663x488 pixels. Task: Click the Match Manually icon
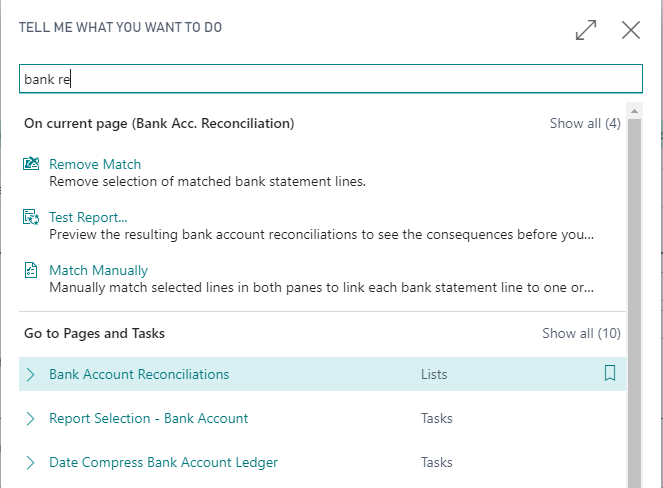(31, 270)
